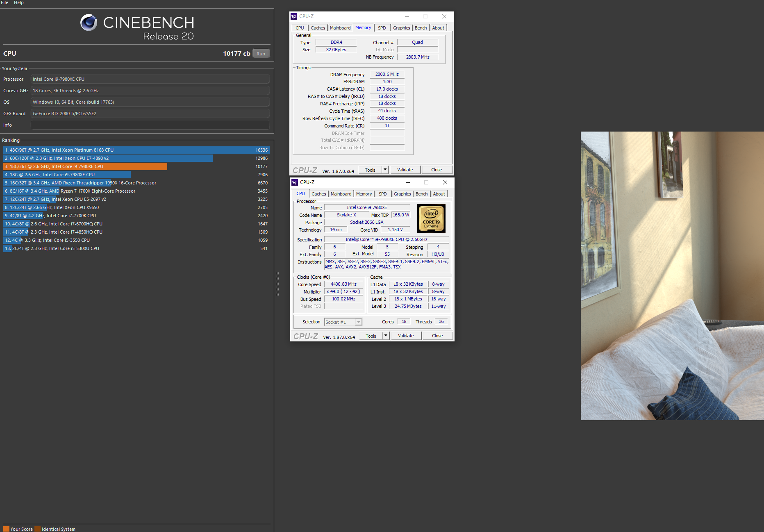Click Tools button in upper CPU-Z window
Image resolution: width=764 pixels, height=532 pixels.
370,170
